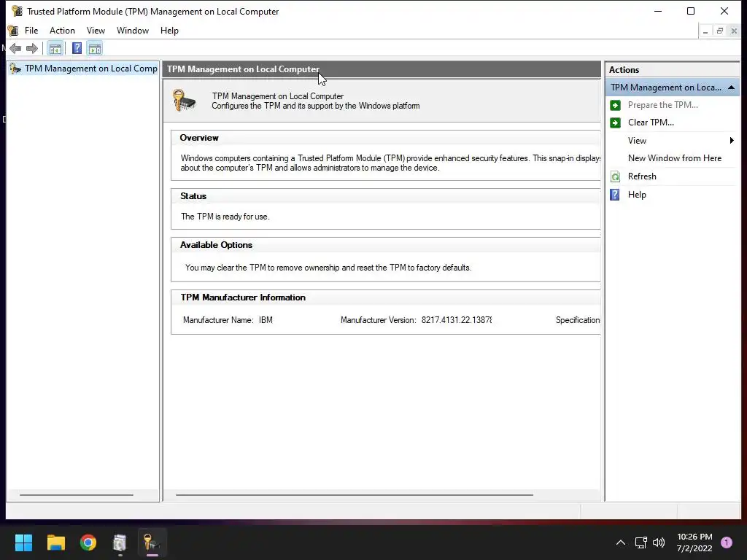Open File Explorer from the taskbar
The height and width of the screenshot is (560, 747).
point(55,542)
